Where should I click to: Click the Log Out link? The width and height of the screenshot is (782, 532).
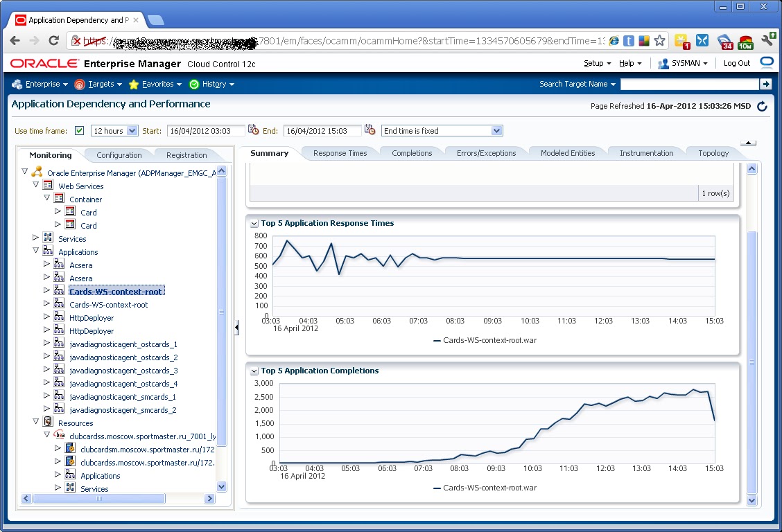[737, 63]
